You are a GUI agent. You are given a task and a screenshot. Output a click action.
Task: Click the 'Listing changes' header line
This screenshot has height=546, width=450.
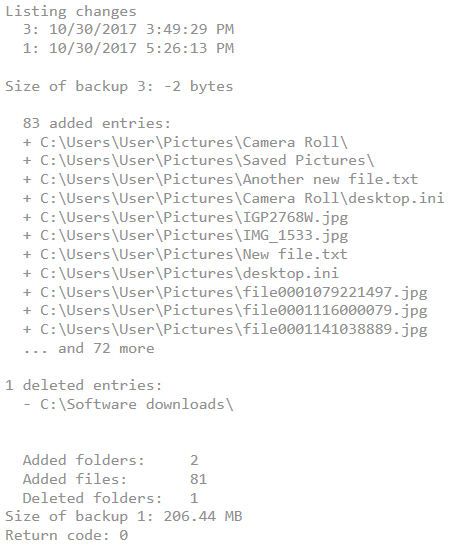pyautogui.click(x=71, y=11)
